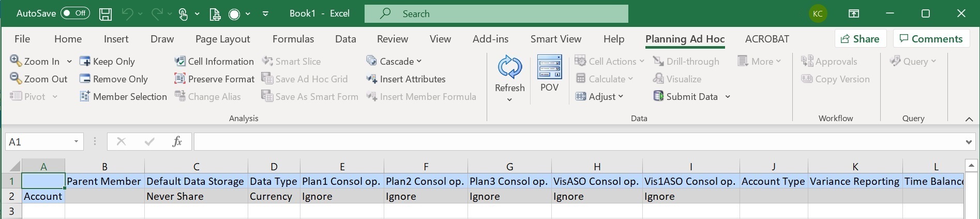Viewport: 980px width, 219px height.
Task: Click the Insert Attributes icon
Action: click(371, 79)
